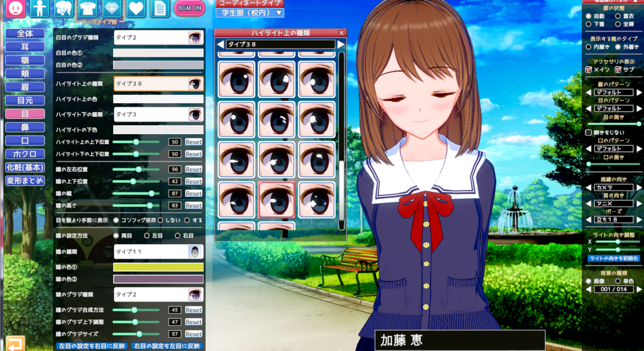Select 単色 background type radio
This screenshot has height=351, width=644.
[x=618, y=281]
